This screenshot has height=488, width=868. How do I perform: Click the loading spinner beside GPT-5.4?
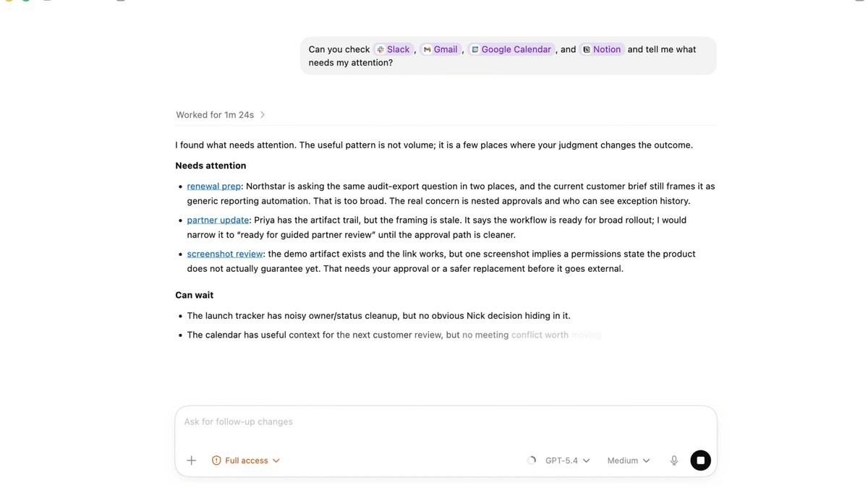coord(532,461)
